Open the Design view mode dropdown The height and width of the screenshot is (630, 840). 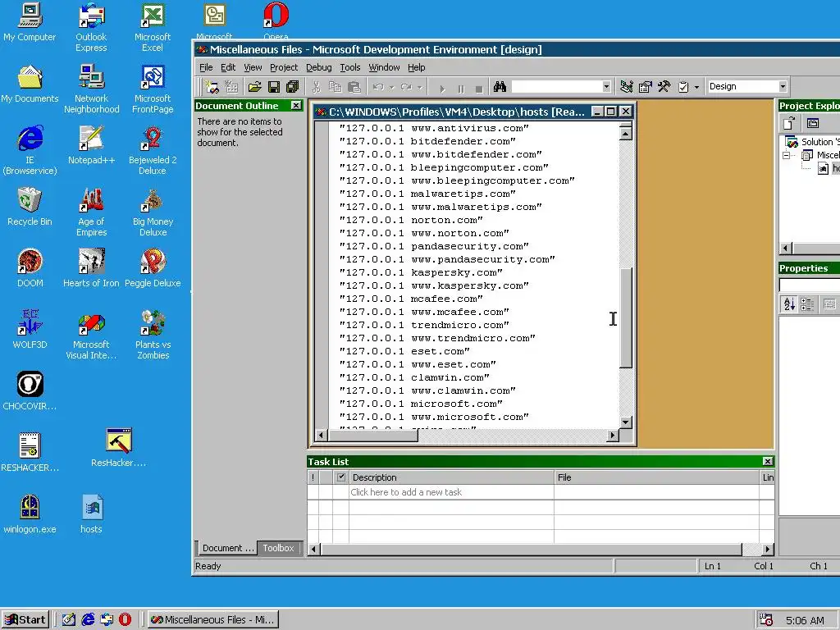[782, 87]
